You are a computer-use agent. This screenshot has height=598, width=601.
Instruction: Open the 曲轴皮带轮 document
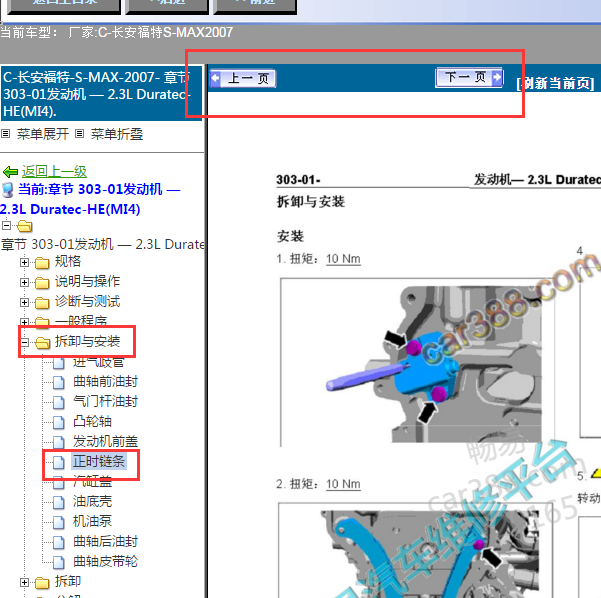(x=105, y=561)
